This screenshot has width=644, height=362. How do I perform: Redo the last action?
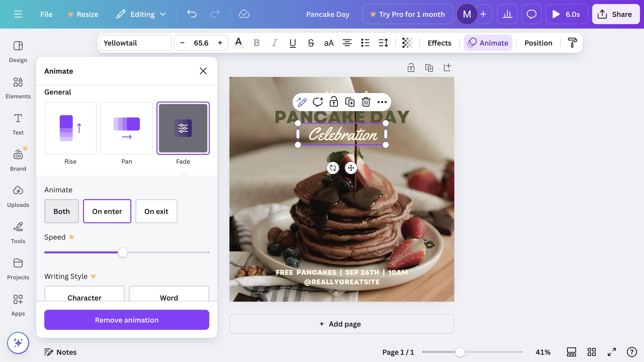[x=215, y=14]
